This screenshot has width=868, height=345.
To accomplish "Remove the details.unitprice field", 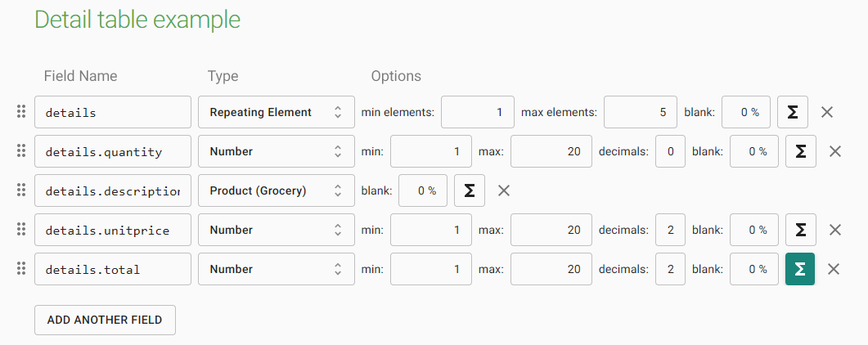I will coord(835,230).
